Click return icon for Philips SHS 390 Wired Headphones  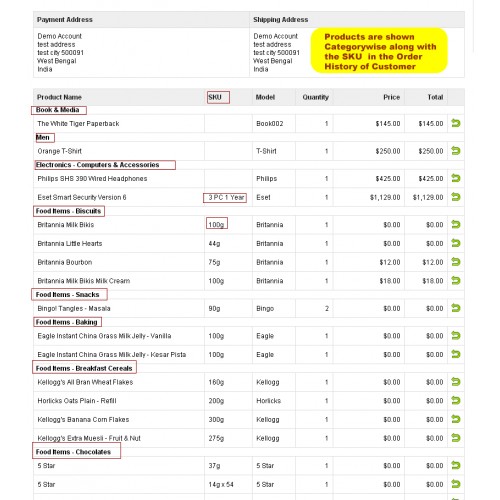tap(456, 178)
